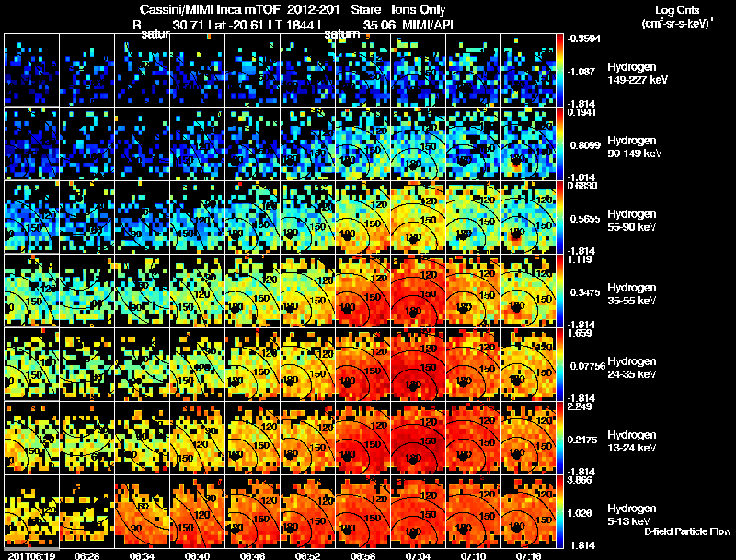
Task: Click the Log Cnts units heading
Action: [x=677, y=17]
